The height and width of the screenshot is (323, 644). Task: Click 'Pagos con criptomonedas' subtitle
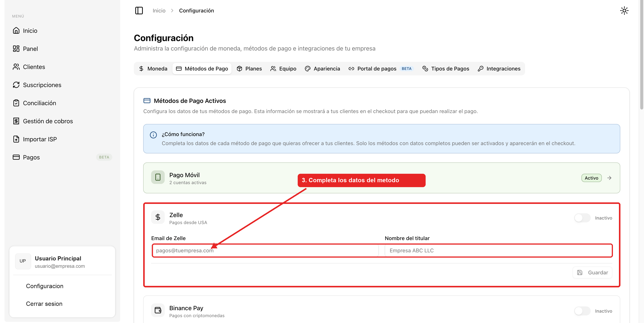(x=197, y=315)
